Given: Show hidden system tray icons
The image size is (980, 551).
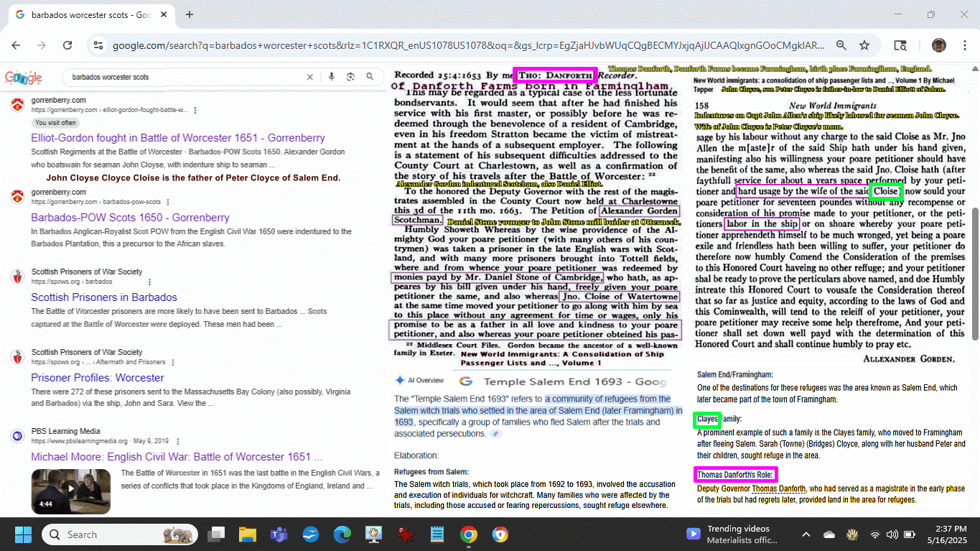Looking at the screenshot, I should pos(806,534).
